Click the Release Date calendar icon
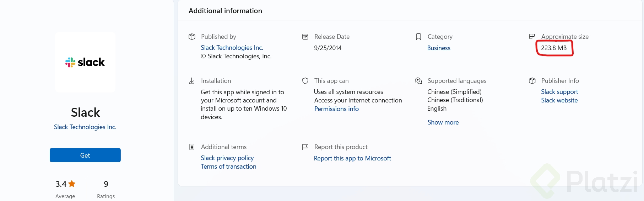 [305, 37]
